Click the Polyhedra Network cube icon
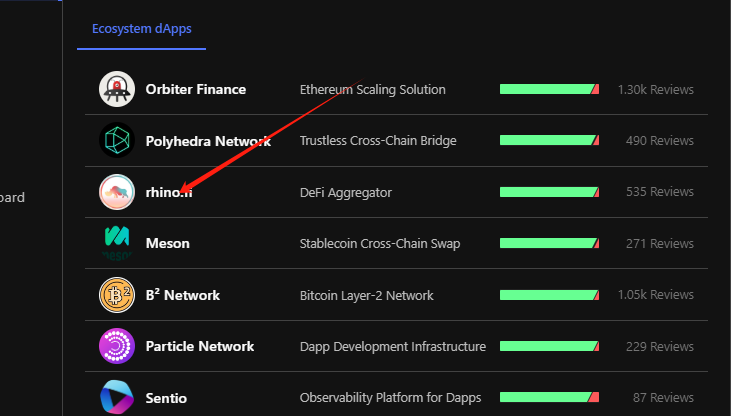Viewport: 731px width, 416px height. pos(117,140)
